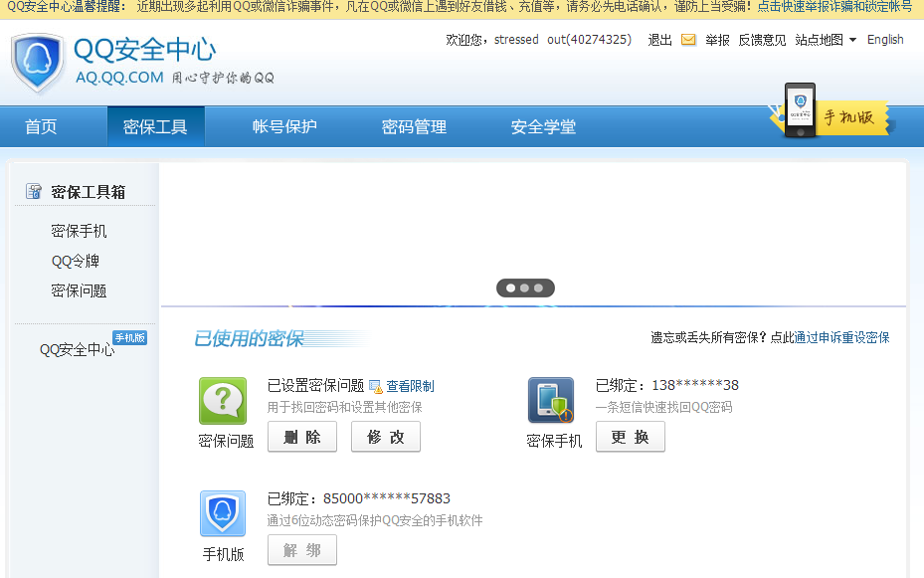Click the blue 密保手机 phone shield icon
Viewport: 924px width, 578px height.
[x=551, y=400]
